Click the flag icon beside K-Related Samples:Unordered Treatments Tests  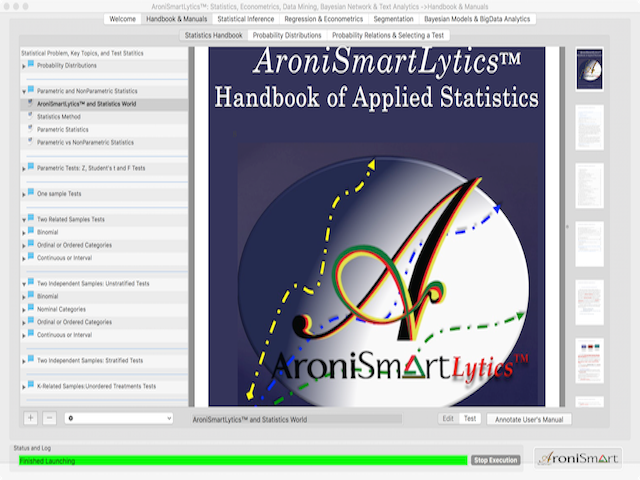31,385
